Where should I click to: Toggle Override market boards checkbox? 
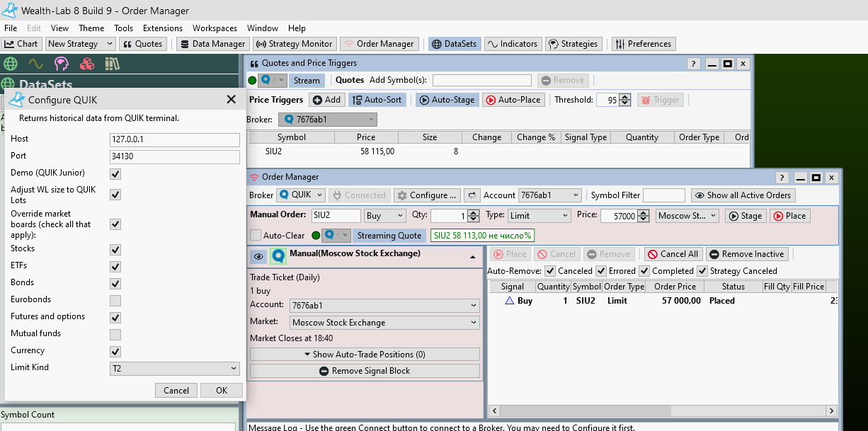tap(115, 224)
